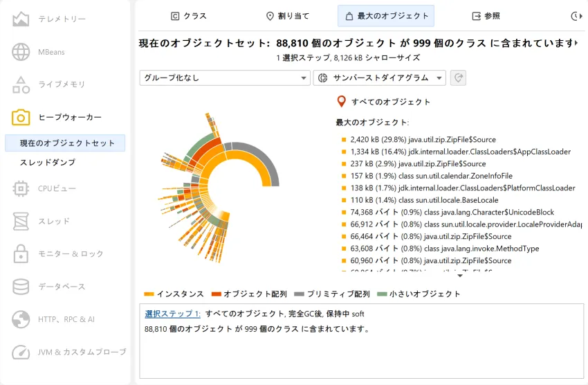Click the 1 選択ステップ shallow size text
Viewport: 588px width, 385px height.
pyautogui.click(x=348, y=57)
